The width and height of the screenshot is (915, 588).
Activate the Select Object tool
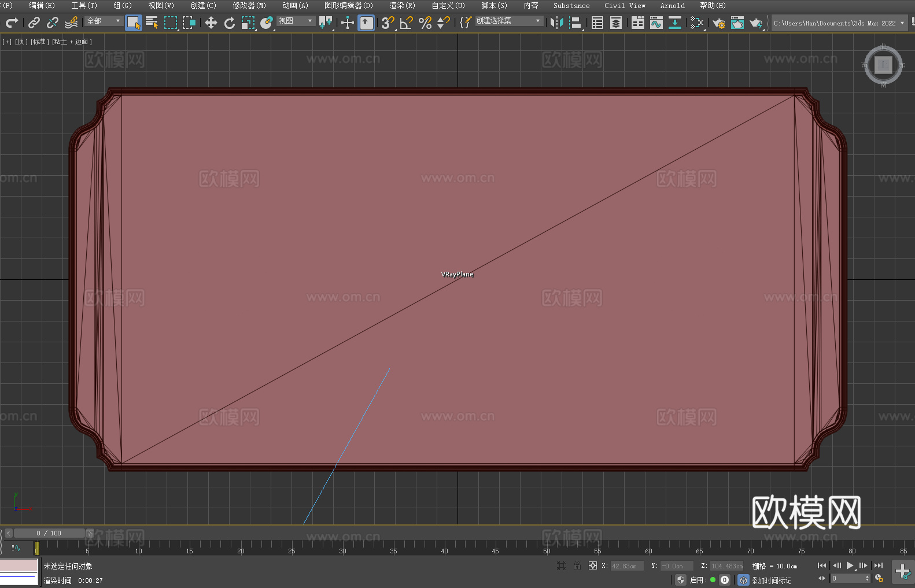[134, 23]
